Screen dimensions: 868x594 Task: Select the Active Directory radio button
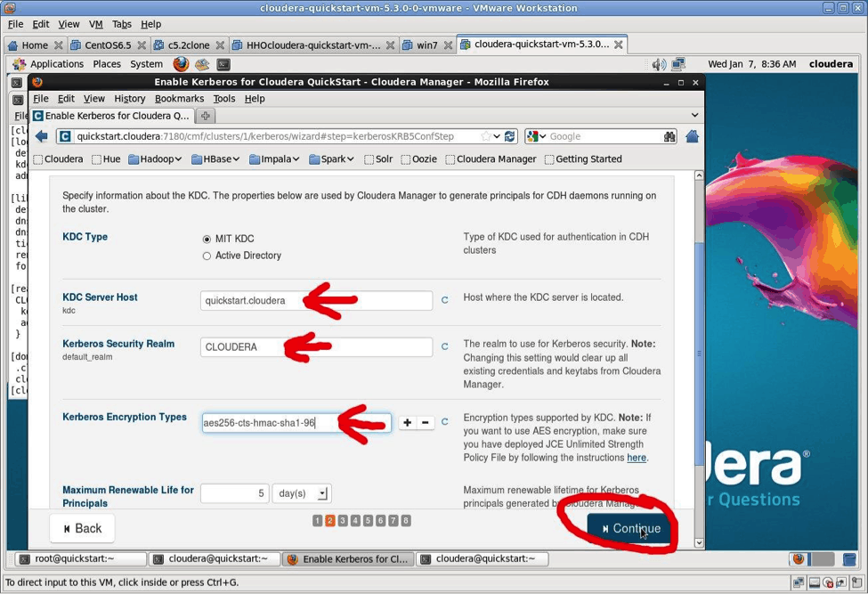pyautogui.click(x=207, y=256)
